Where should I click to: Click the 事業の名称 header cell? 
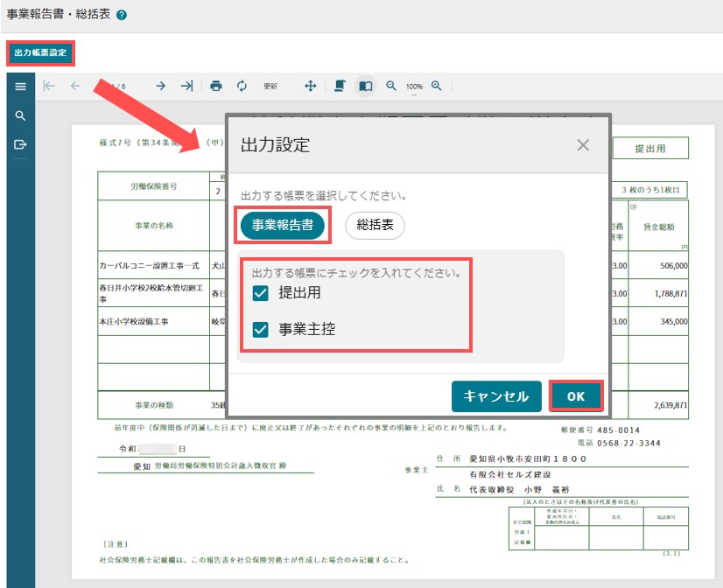pyautogui.click(x=153, y=226)
